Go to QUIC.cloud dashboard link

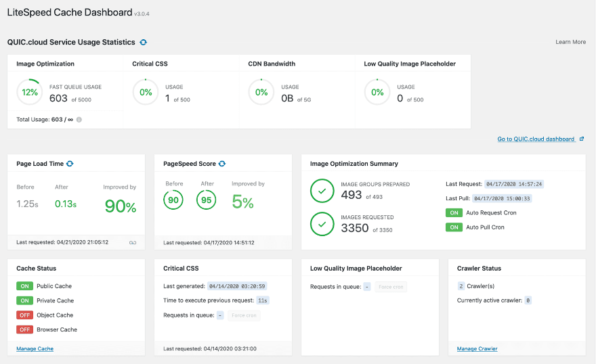coord(536,139)
